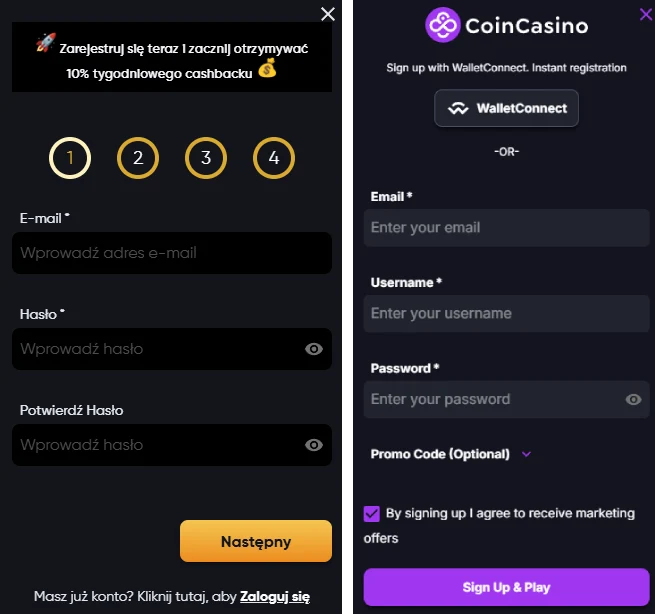The image size is (655, 614).
Task: Open the Promo Code (Optional) section label
Action: tap(440, 454)
